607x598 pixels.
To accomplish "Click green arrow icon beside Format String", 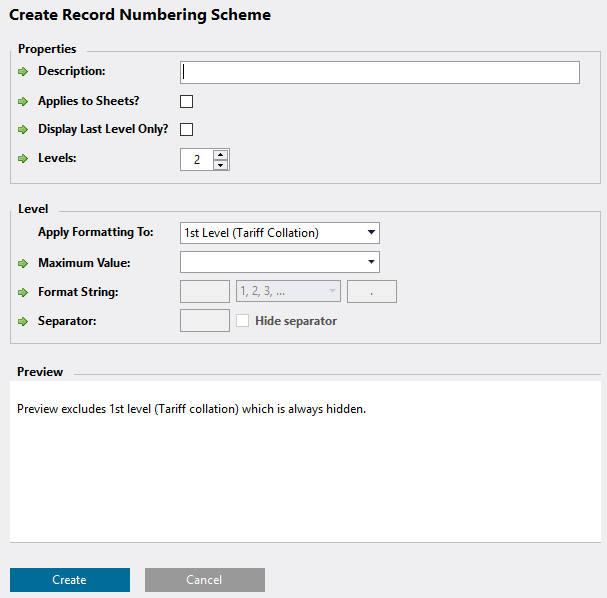I will (23, 293).
